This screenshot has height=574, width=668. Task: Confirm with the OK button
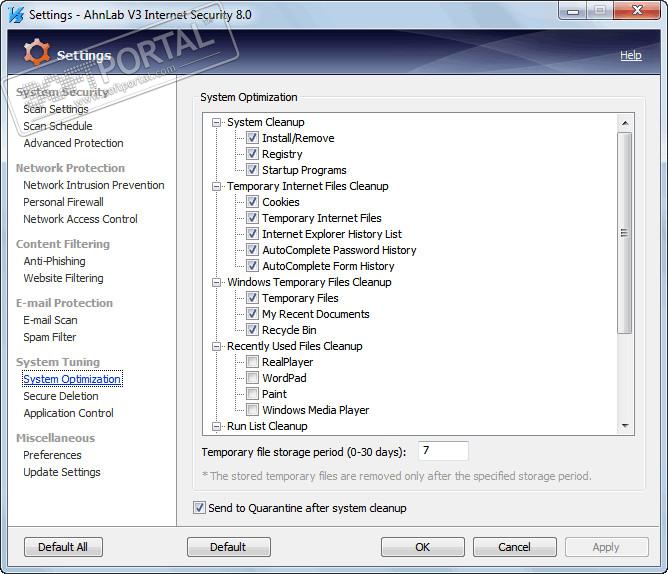click(423, 547)
